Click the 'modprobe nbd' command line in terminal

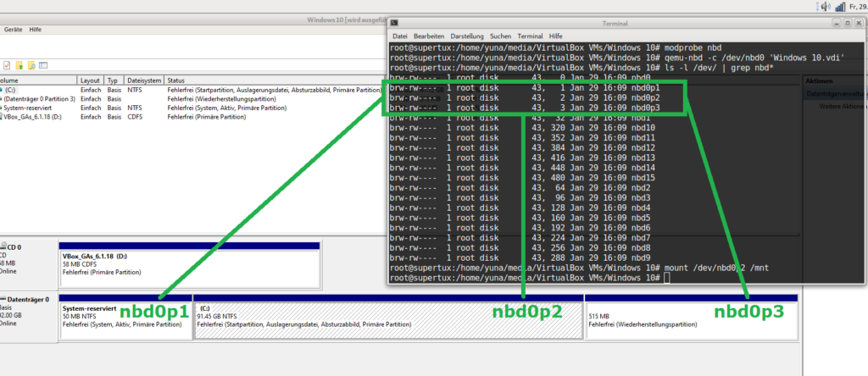556,47
